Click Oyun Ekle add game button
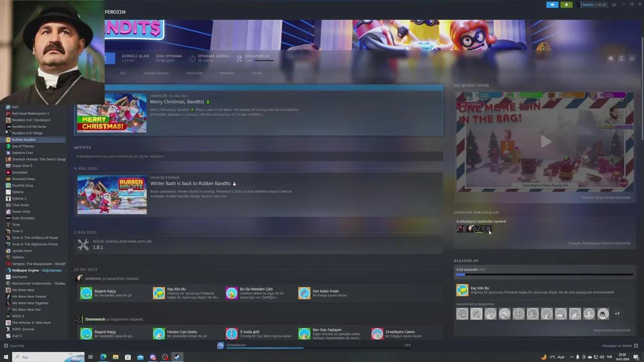This screenshot has height=362, width=644. click(14, 346)
